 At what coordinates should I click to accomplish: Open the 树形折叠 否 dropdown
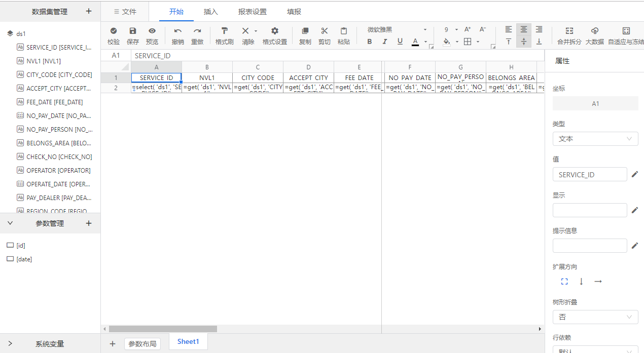[x=595, y=317]
